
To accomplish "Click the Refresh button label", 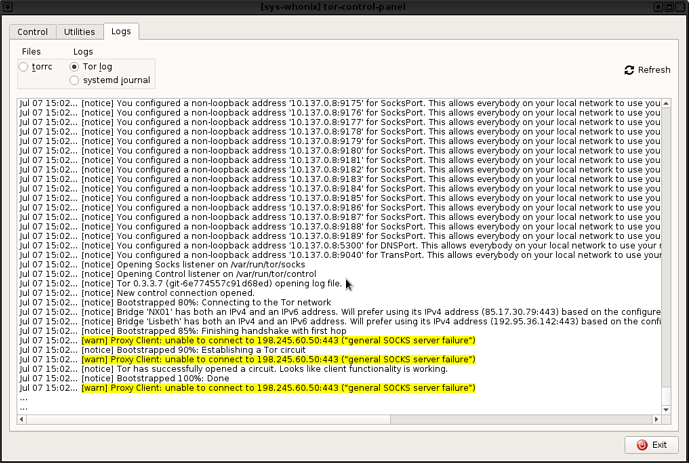I will [654, 70].
